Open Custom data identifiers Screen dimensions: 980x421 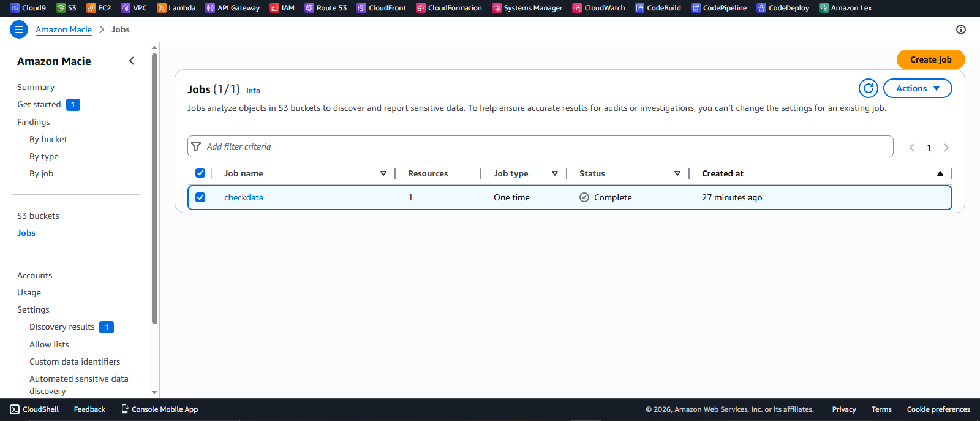(75, 362)
